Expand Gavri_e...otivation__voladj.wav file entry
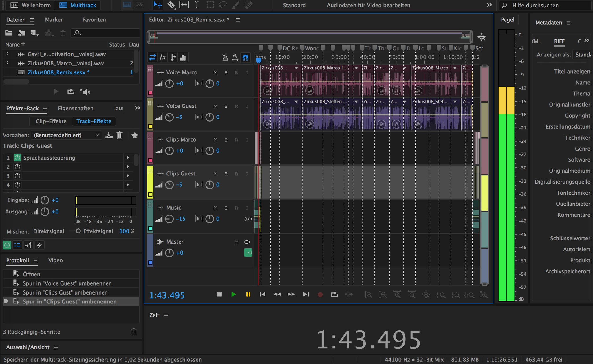 point(8,54)
